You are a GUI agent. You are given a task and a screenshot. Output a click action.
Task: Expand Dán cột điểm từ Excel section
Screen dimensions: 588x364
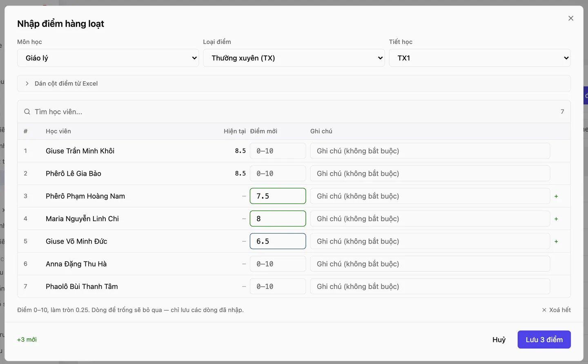(x=294, y=84)
